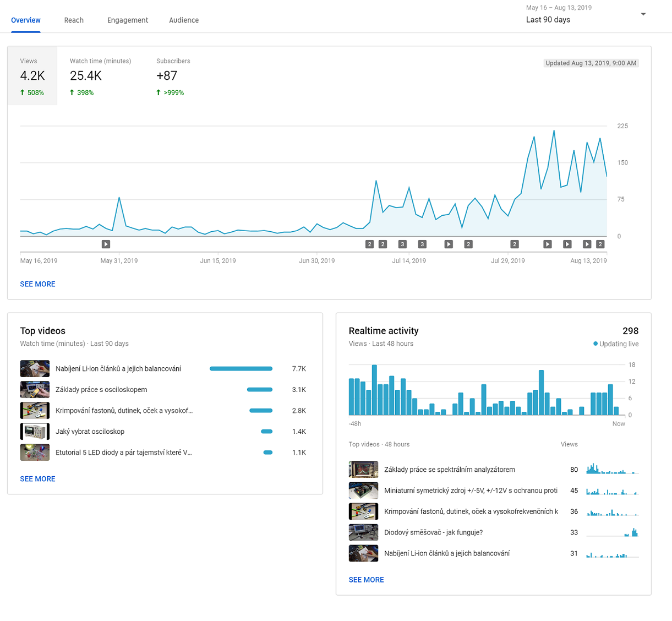
Task: Click play marker between Jul 14 and Jul 29
Action: click(449, 244)
